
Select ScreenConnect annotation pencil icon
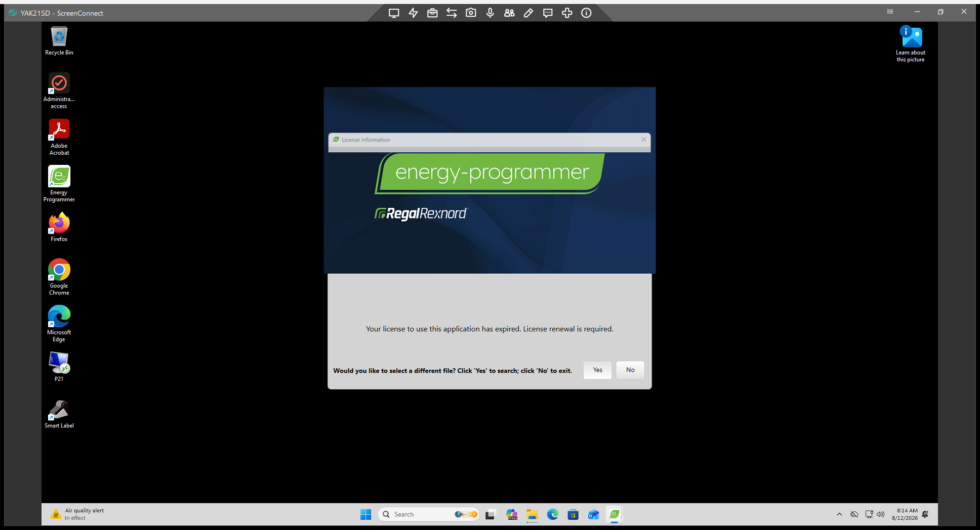point(528,13)
